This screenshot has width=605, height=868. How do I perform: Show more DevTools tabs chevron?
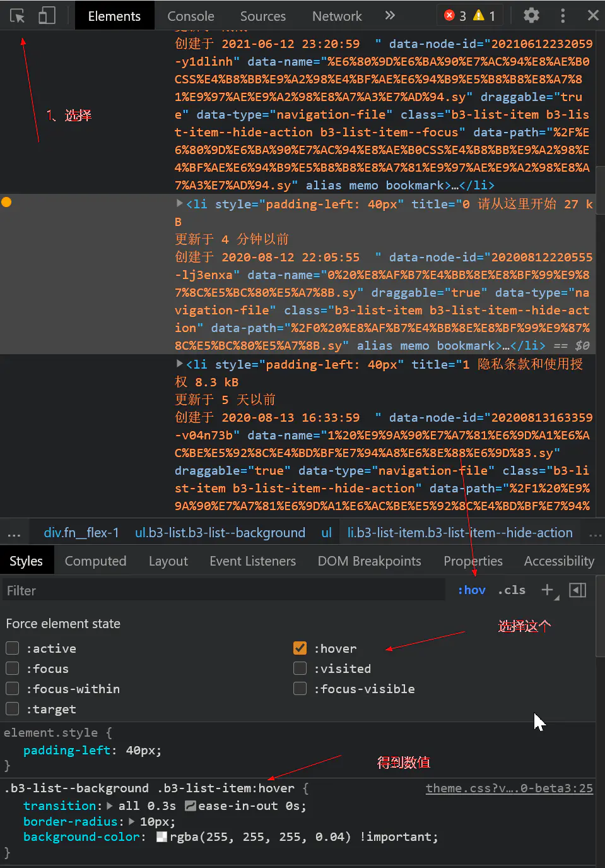tap(390, 16)
